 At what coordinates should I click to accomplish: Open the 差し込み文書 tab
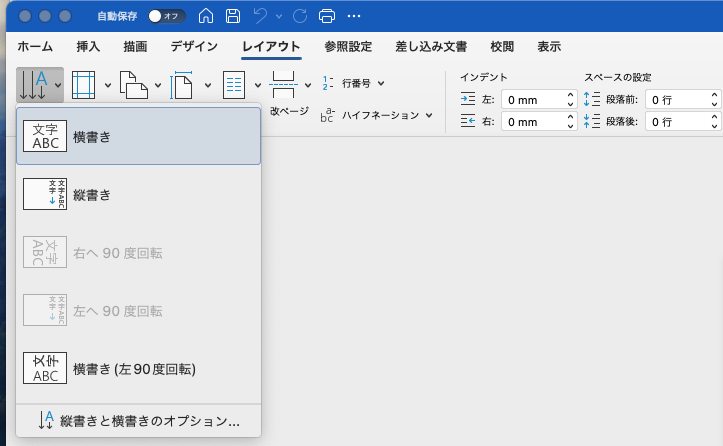pos(431,47)
